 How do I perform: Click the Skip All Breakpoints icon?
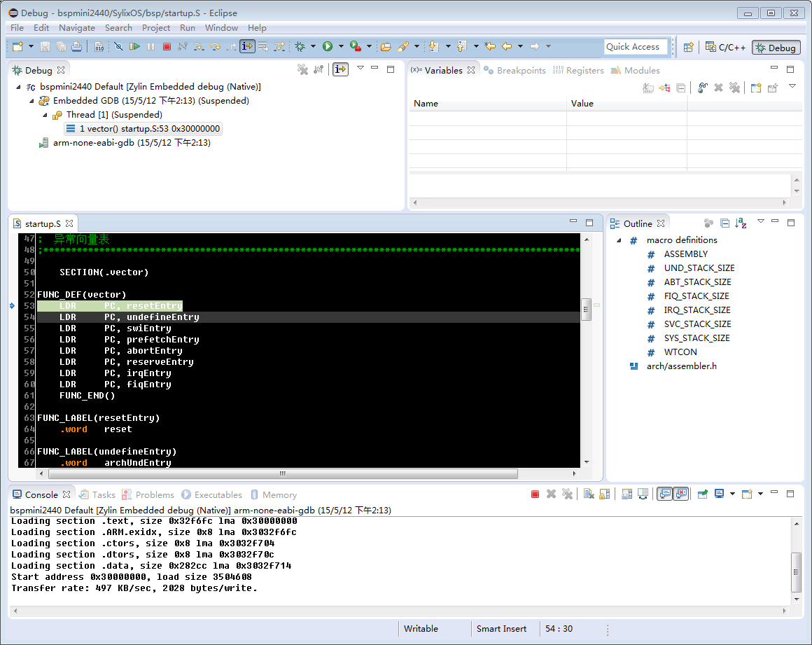118,47
